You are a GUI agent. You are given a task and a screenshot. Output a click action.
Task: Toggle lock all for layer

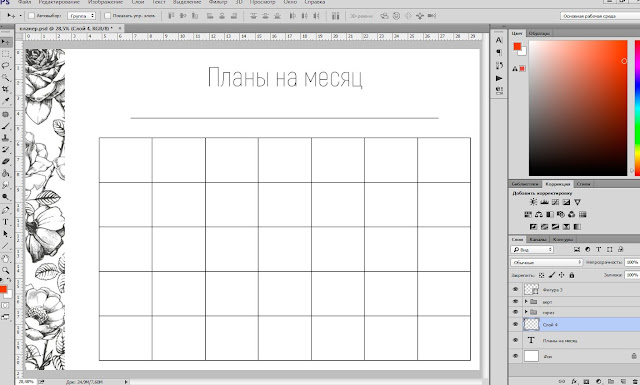[x=572, y=275]
